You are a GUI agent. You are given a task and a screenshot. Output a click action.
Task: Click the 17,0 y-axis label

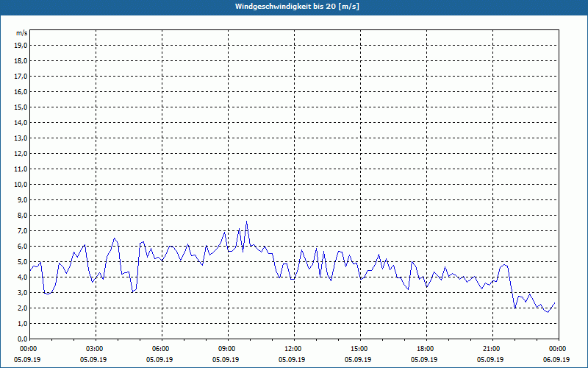tap(21, 77)
